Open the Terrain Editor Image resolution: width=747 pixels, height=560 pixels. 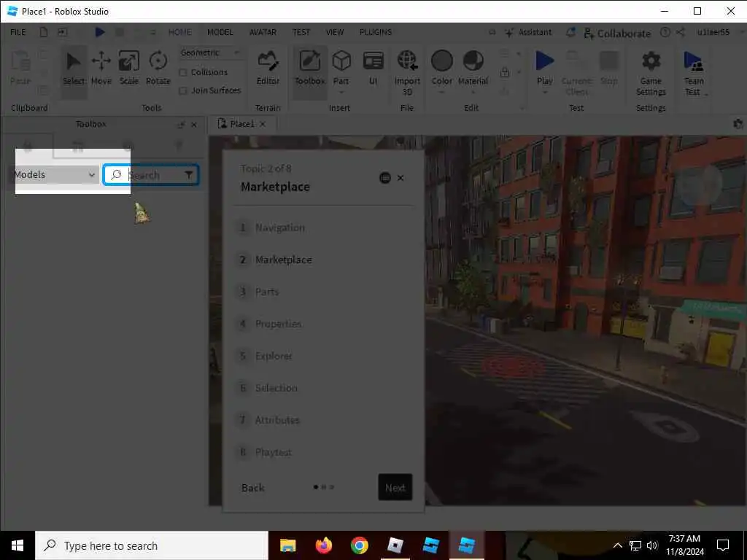pos(268,69)
